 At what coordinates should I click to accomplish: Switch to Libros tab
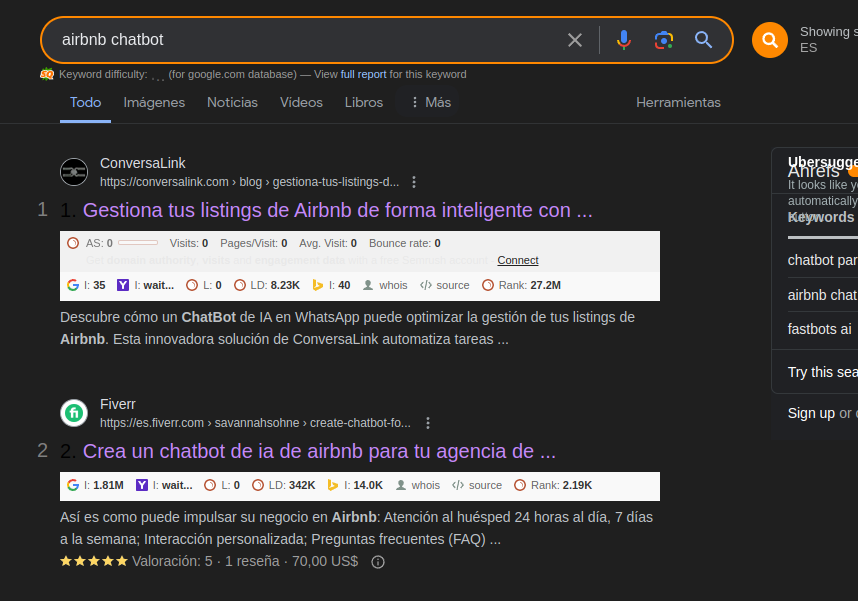pos(364,102)
